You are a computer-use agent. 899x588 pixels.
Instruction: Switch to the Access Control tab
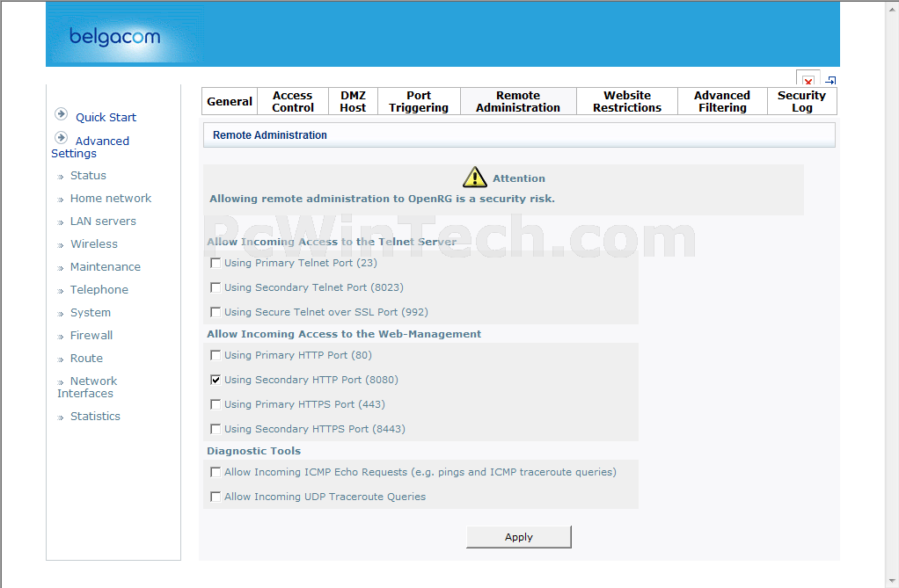292,101
